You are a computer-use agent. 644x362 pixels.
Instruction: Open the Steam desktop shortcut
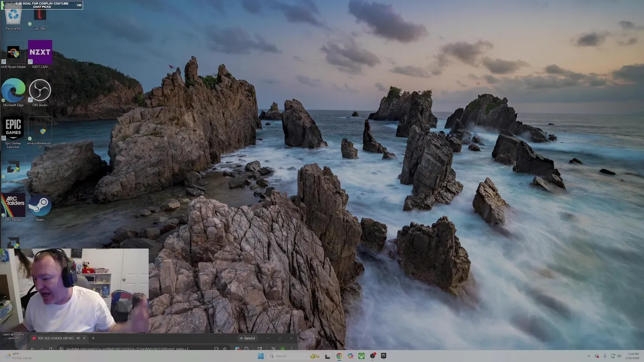coord(40,207)
